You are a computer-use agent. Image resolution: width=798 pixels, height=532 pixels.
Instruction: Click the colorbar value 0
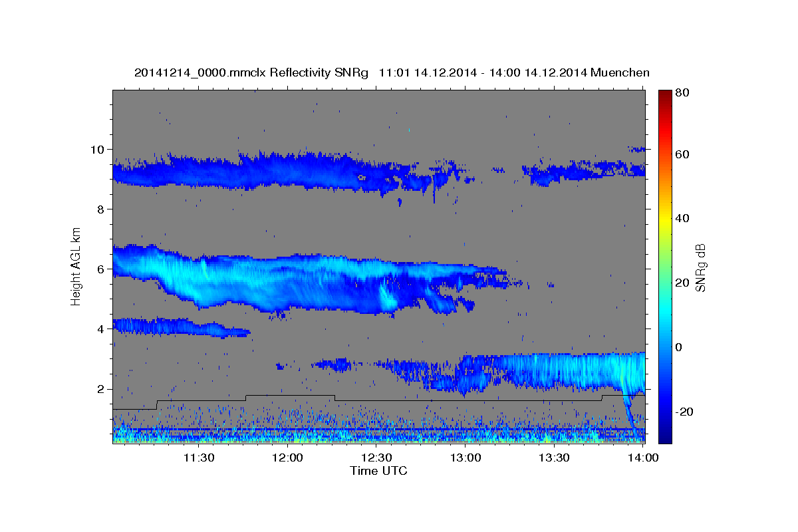coord(679,347)
